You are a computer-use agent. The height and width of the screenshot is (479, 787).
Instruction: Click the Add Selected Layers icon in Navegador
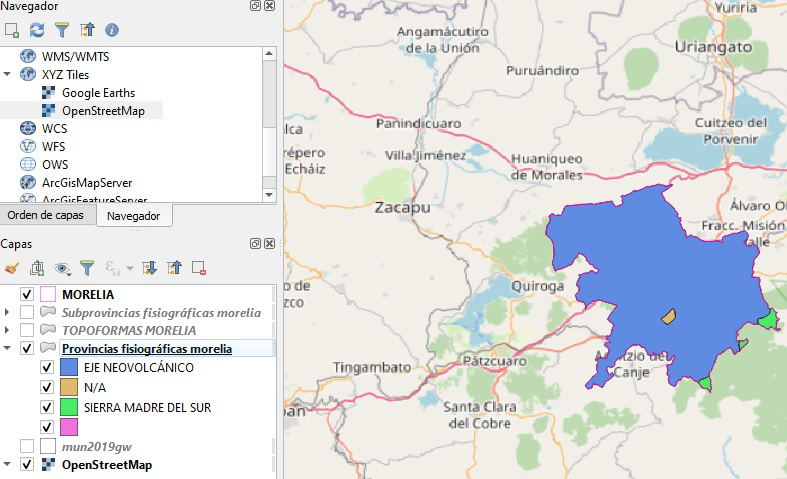coord(12,30)
